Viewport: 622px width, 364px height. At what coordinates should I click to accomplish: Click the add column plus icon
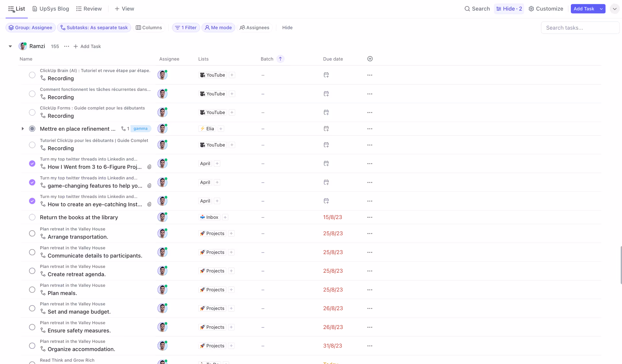[x=370, y=59]
